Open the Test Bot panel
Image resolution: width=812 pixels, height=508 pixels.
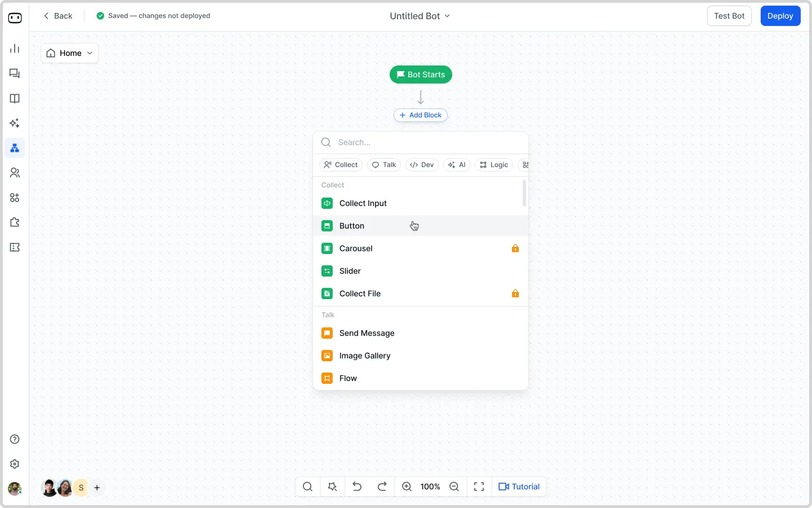729,16
